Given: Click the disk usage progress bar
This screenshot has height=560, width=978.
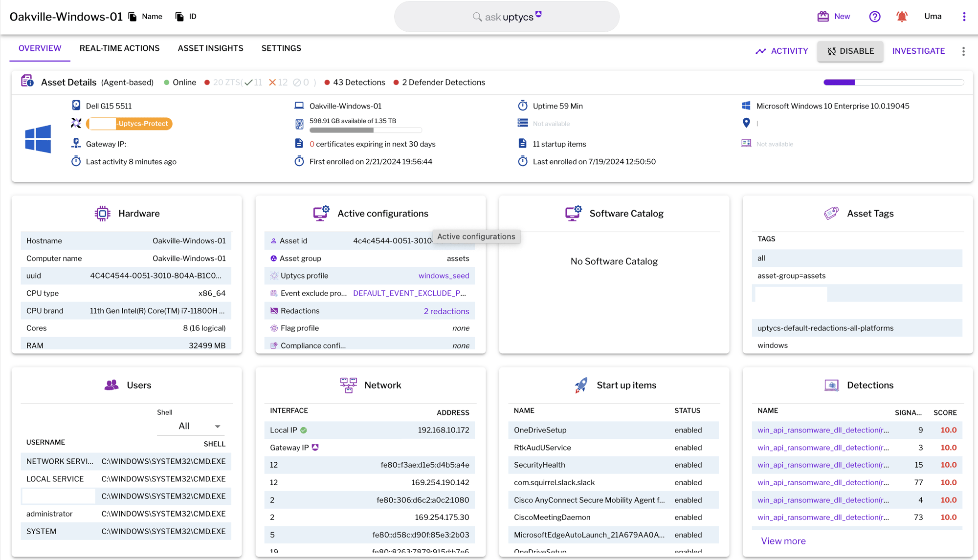Looking at the screenshot, I should 366,130.
